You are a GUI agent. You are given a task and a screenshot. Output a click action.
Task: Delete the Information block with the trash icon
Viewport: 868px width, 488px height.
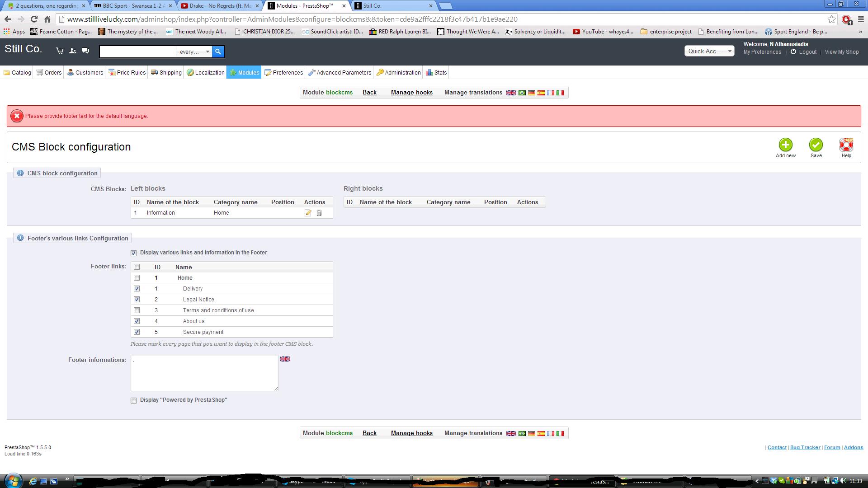(319, 213)
